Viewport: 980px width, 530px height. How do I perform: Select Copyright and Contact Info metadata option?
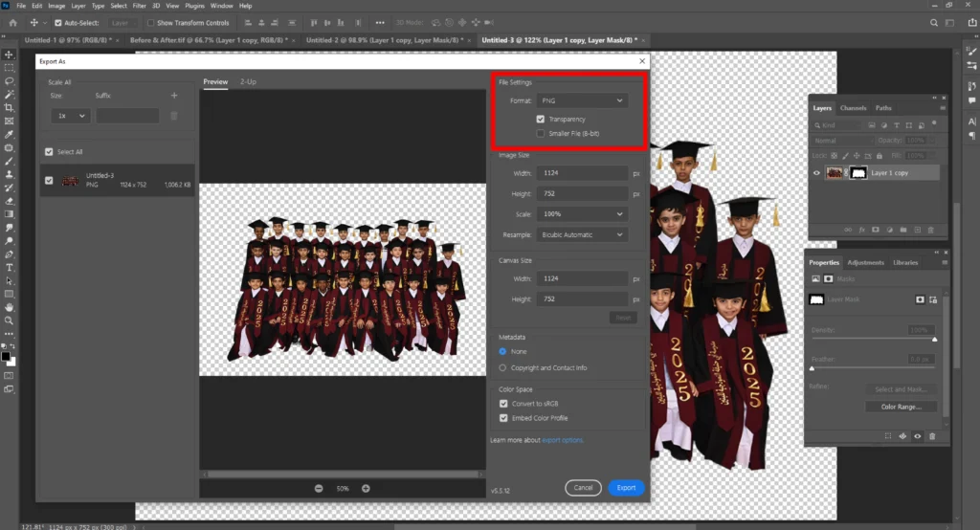(x=503, y=367)
